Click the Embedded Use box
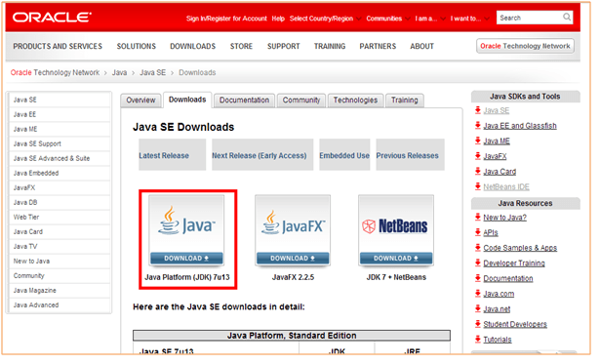Screen dimensions: 600x364 pyautogui.click(x=344, y=154)
